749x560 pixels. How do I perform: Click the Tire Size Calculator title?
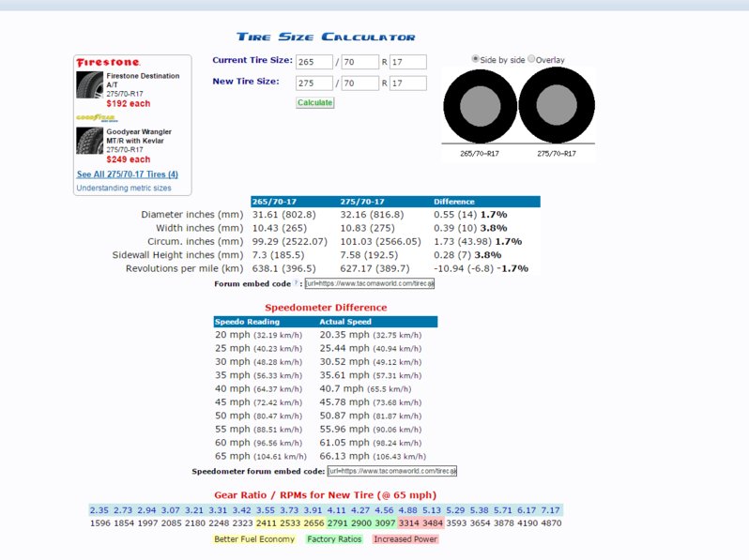point(326,37)
